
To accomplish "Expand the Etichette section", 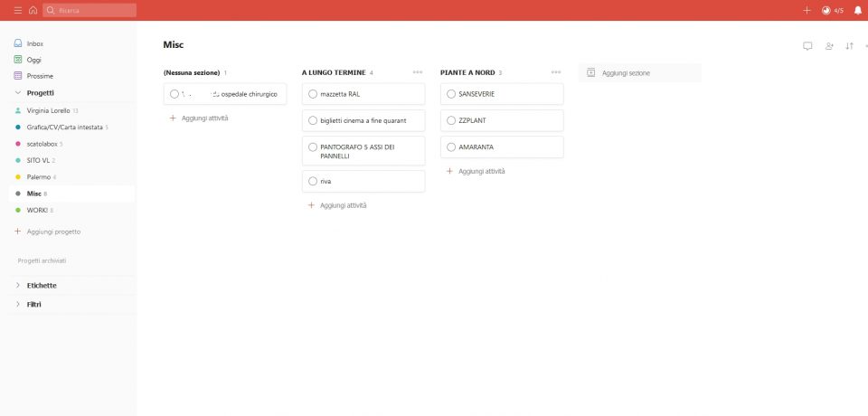I will click(18, 285).
